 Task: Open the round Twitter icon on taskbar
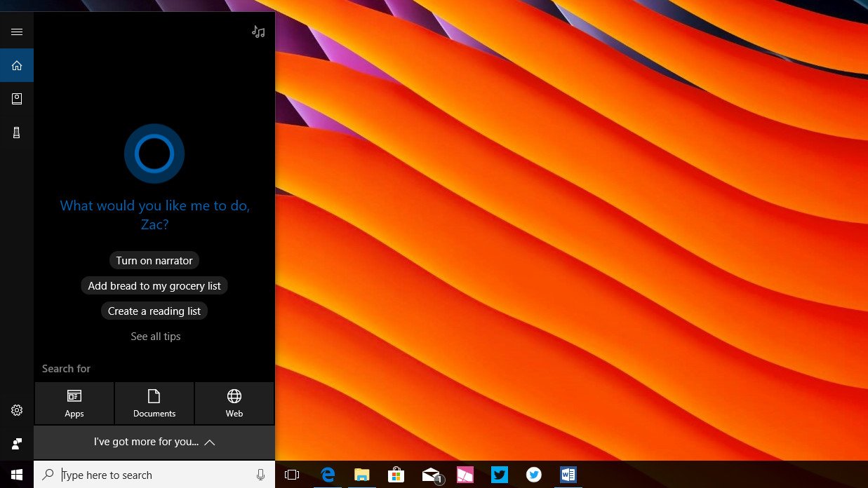coord(534,475)
